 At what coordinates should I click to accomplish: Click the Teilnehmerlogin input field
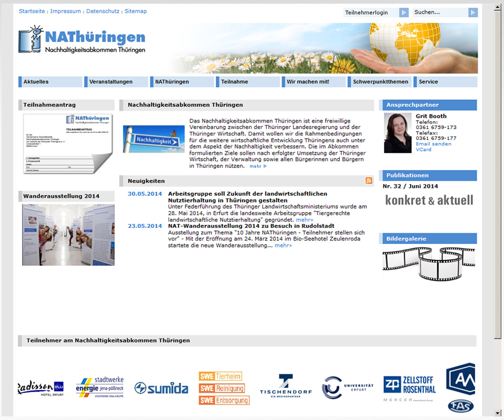coord(371,13)
